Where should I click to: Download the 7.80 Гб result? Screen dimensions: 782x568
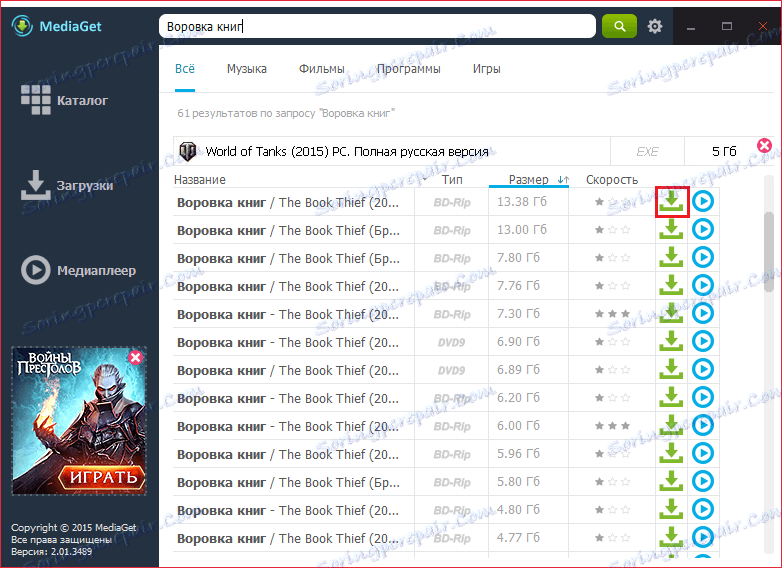(x=671, y=257)
